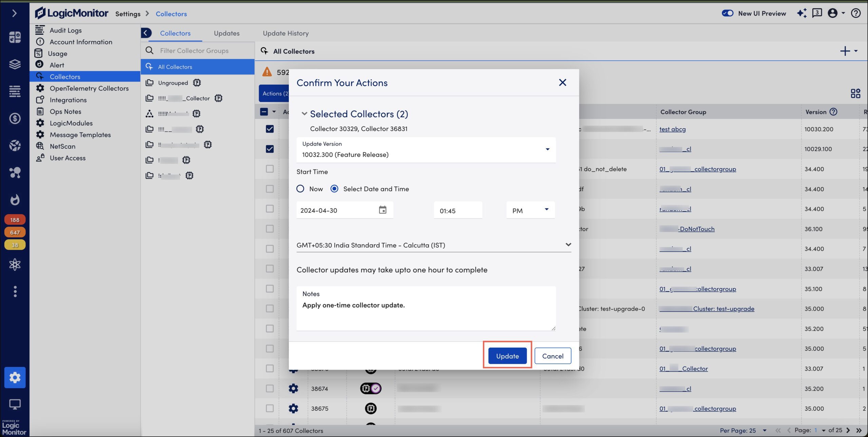Open the Logs lines icon in sidebar
The width and height of the screenshot is (868, 437).
[x=15, y=91]
